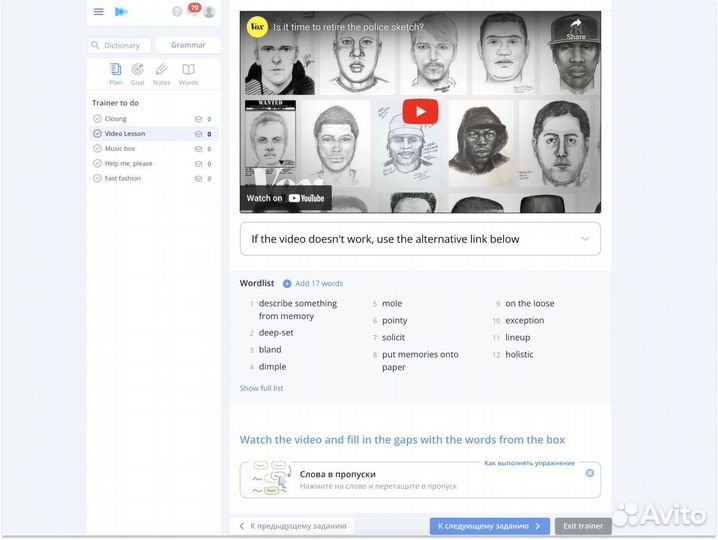This screenshot has height=540, width=718.
Task: Share the YouTube video
Action: click(576, 27)
